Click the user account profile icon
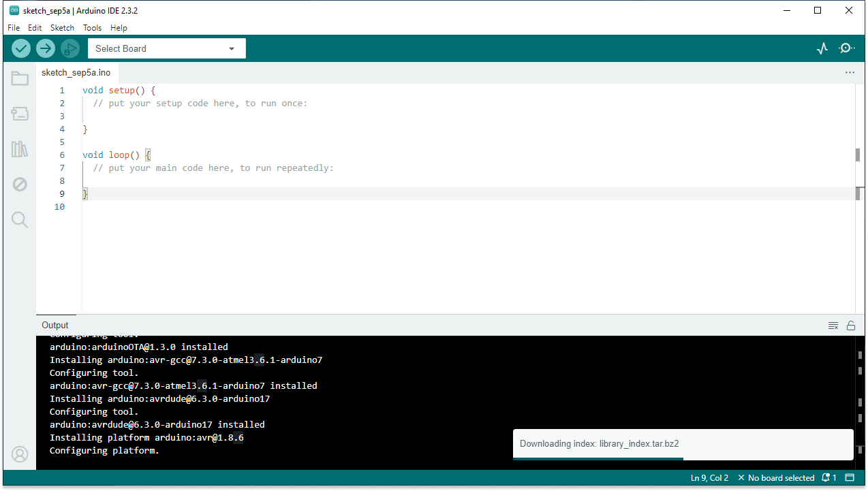 [x=20, y=454]
